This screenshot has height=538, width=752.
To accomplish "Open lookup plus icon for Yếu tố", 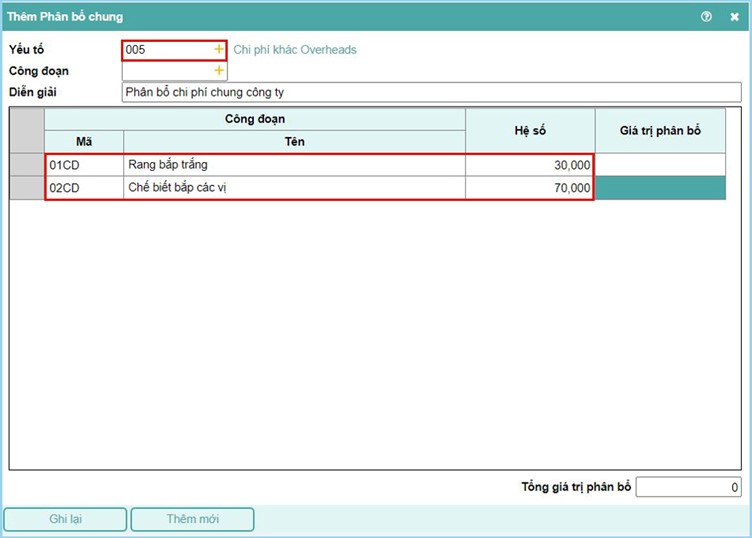I will (219, 49).
